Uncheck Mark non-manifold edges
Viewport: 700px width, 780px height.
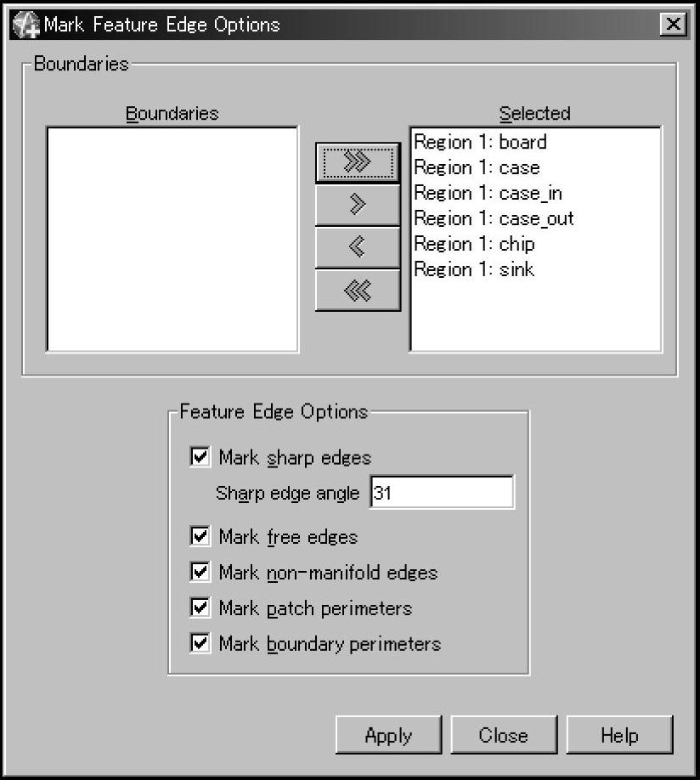(x=200, y=572)
